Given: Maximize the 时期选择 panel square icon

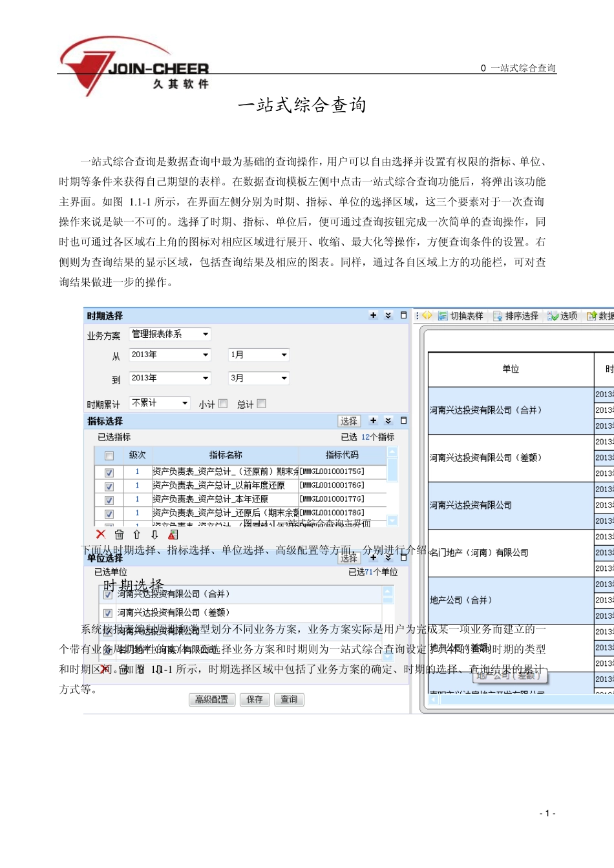Looking at the screenshot, I should coord(403,315).
